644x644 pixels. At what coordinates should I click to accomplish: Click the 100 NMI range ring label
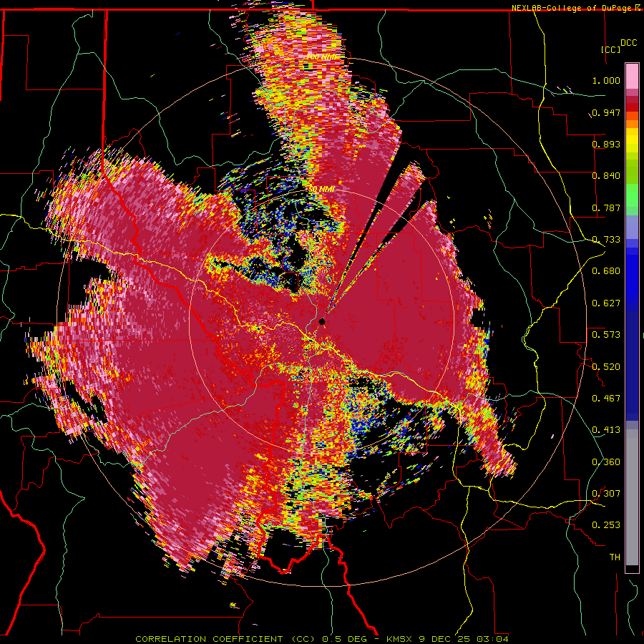(321, 57)
